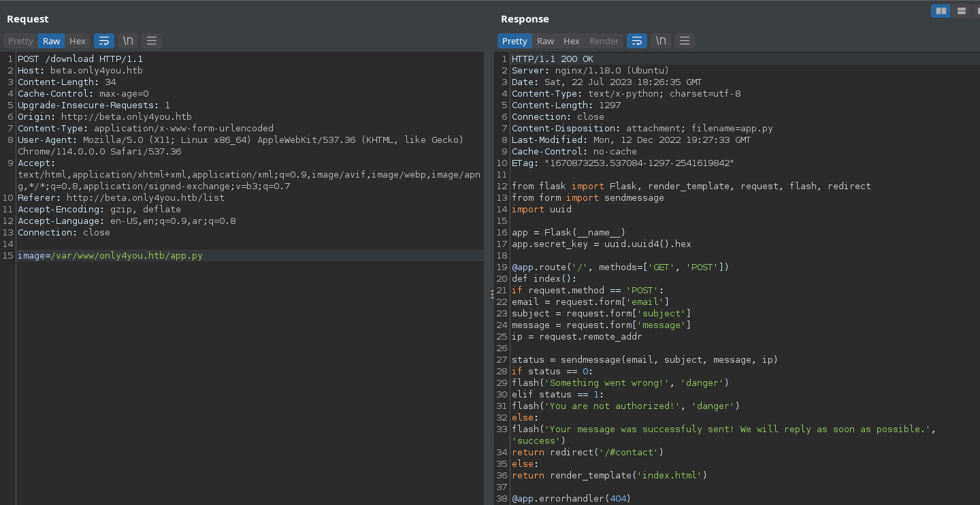Open the Request panel hamburger options menu

coord(152,41)
